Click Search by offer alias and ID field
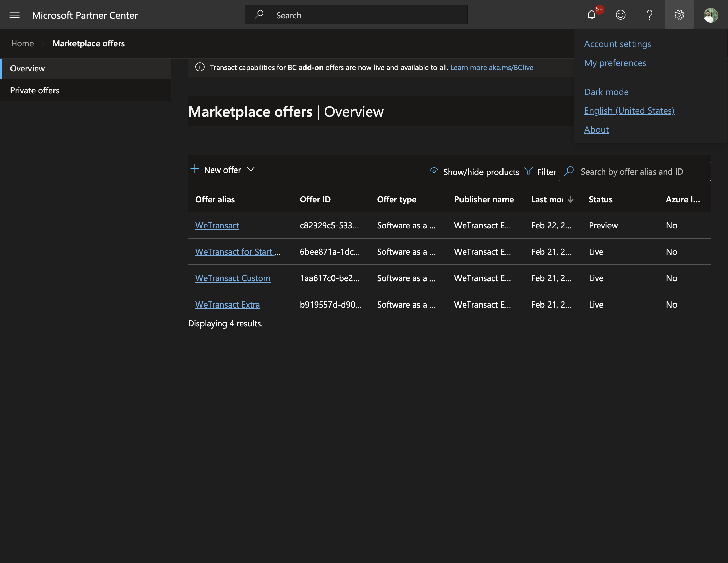Image resolution: width=728 pixels, height=563 pixels. pyautogui.click(x=635, y=171)
